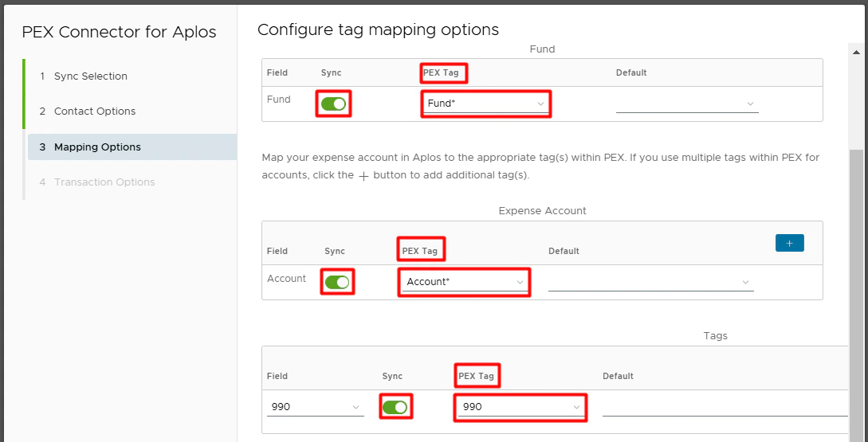Click the Default header in Expense Account table
Screen dimensions: 868x442
point(564,251)
